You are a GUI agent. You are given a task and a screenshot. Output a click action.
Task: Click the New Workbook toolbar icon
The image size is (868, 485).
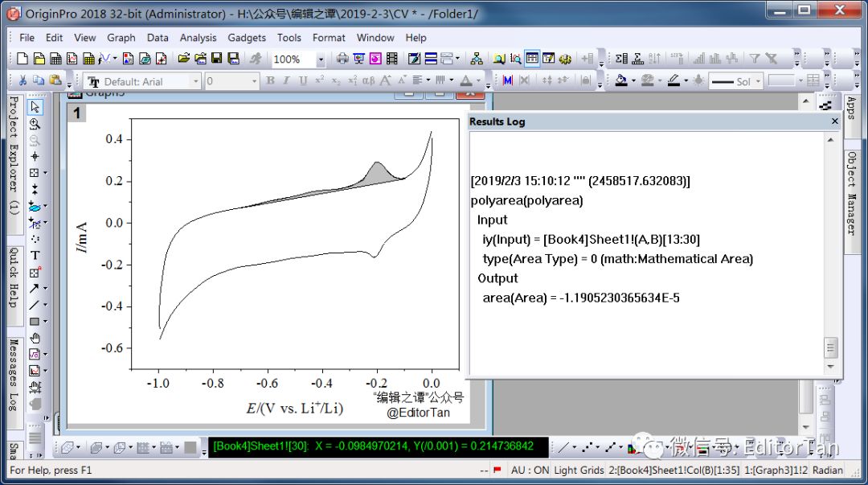[56, 59]
